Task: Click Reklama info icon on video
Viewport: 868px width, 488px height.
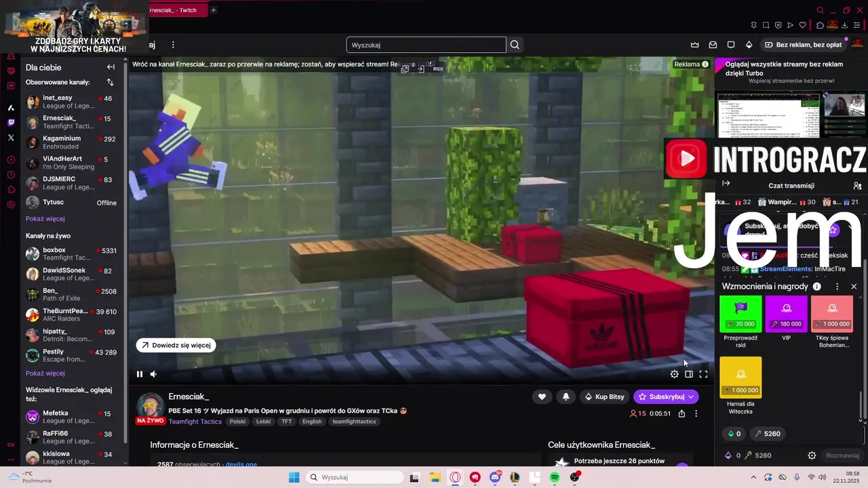Action: 705,64
